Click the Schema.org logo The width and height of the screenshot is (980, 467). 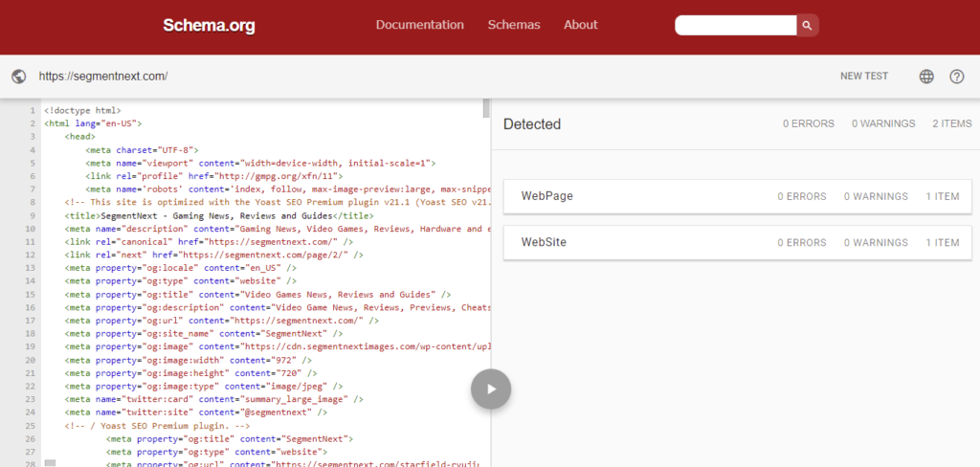point(209,26)
